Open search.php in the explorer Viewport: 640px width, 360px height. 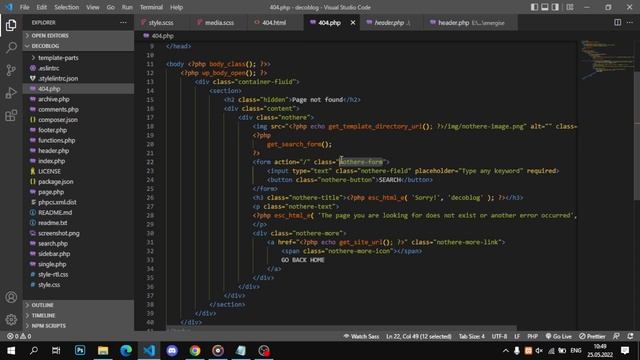tap(78, 244)
